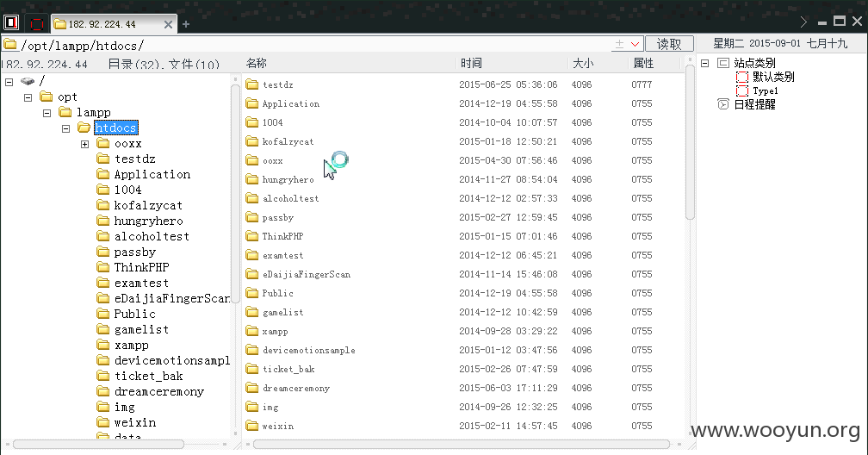Image resolution: width=868 pixels, height=455 pixels.
Task: Select devicemotionsample row in file list
Action: click(462, 350)
